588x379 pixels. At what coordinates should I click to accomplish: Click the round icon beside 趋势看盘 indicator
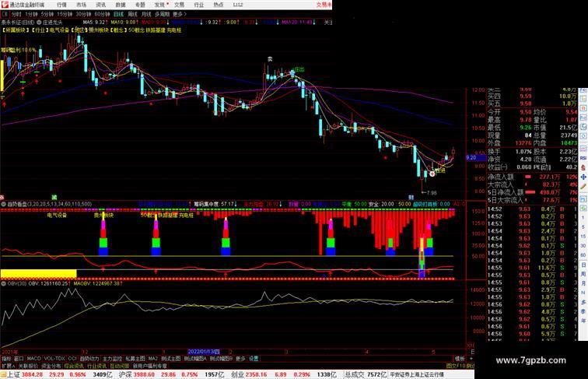pyautogui.click(x=3, y=204)
